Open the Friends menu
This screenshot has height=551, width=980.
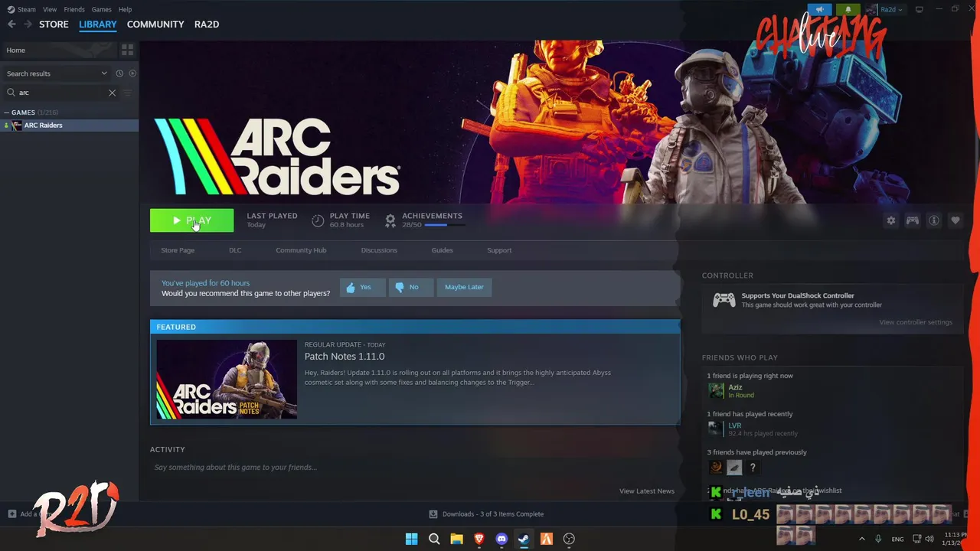74,9
